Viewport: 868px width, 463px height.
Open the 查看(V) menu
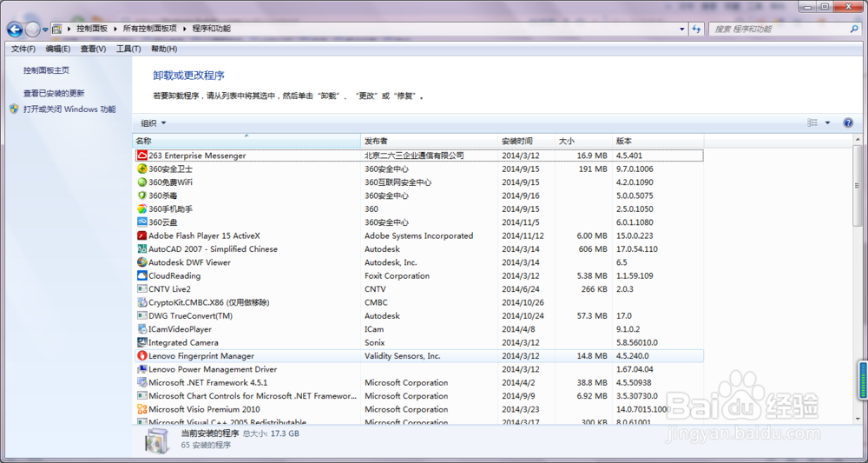[x=93, y=49]
